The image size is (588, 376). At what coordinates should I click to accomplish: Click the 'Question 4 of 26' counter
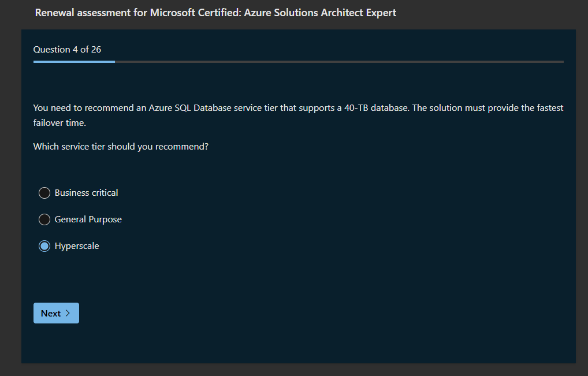point(67,50)
